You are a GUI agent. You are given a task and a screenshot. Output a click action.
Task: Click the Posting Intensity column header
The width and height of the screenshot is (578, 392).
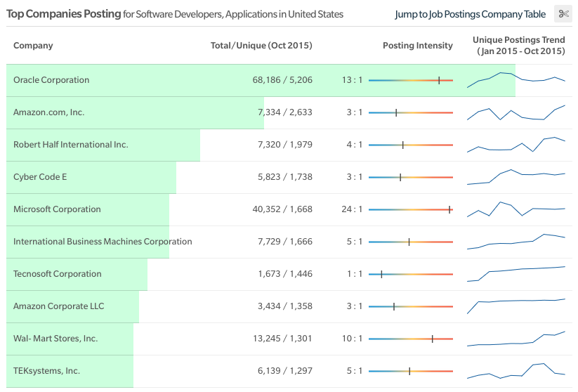click(418, 46)
